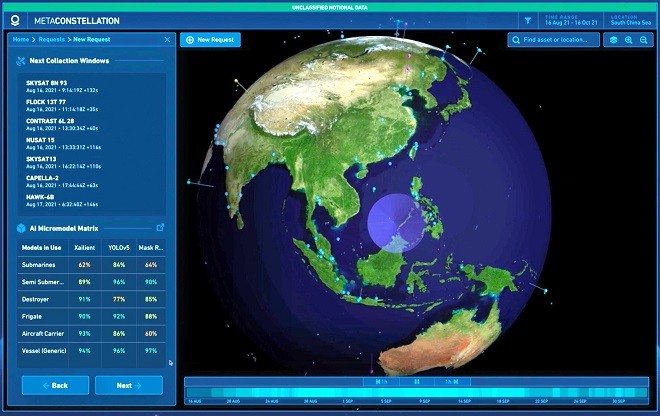
Task: Step forward one hour in timeline
Action: point(452,382)
